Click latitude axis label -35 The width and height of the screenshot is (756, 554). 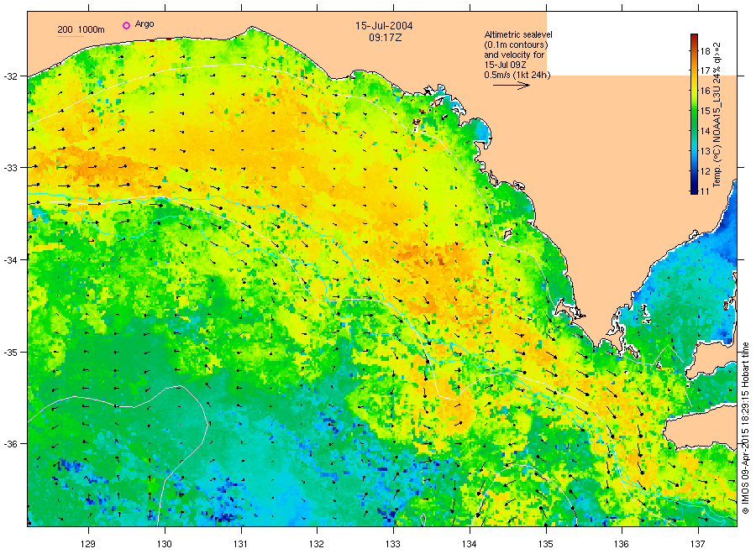point(10,353)
